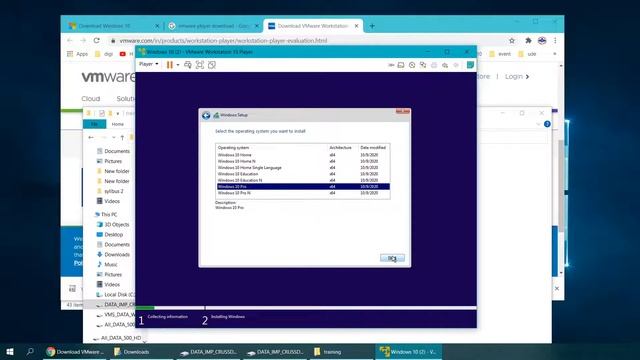Select the highlighted Windows 10 Pro row
640x360 pixels.
[303, 187]
